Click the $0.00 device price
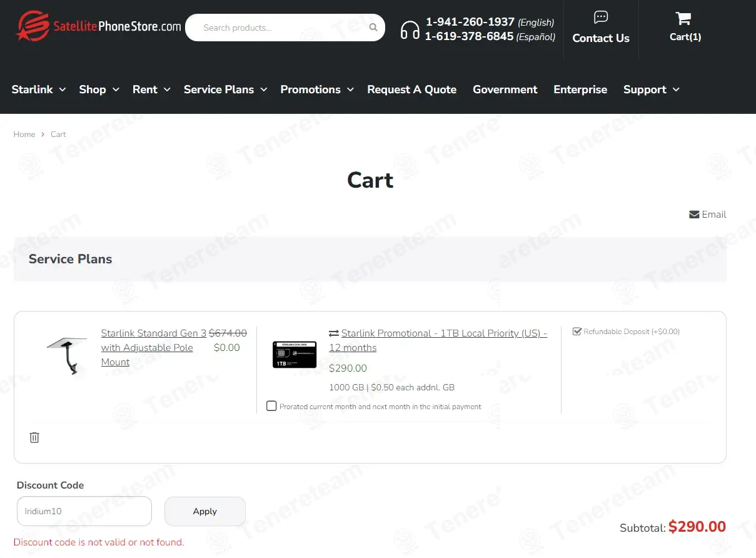 click(x=226, y=348)
